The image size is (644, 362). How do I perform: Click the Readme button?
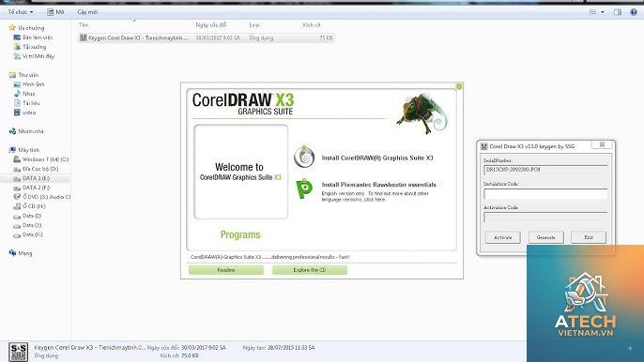pos(226,270)
